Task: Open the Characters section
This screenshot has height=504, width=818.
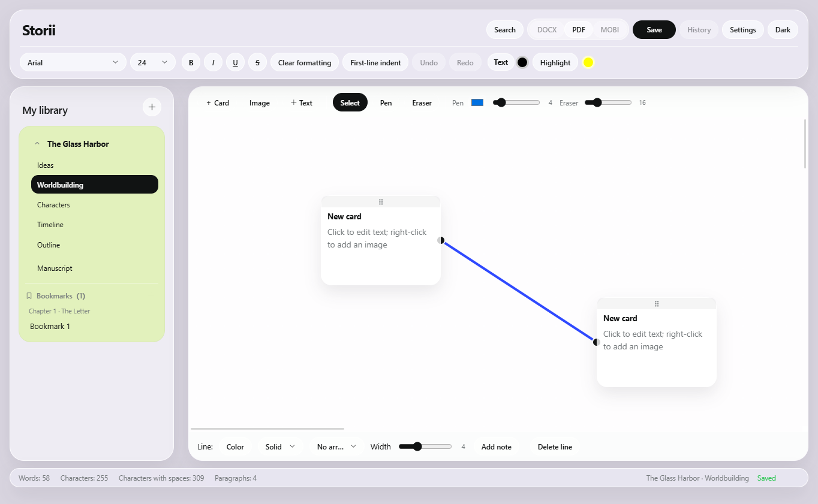Action: coord(95,205)
